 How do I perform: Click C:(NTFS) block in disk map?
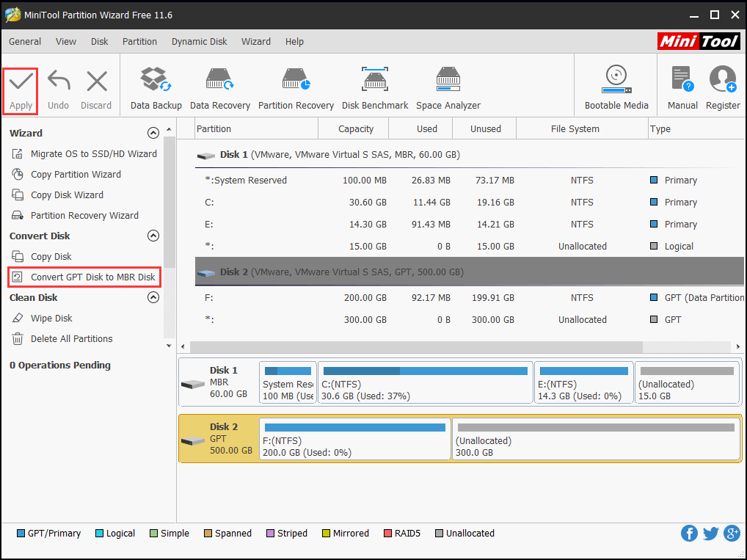(425, 382)
